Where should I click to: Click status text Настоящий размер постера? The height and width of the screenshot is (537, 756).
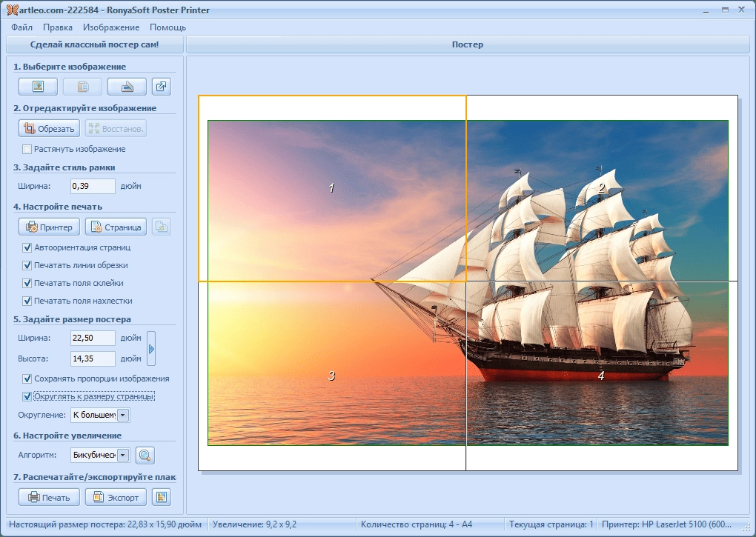tap(105, 524)
